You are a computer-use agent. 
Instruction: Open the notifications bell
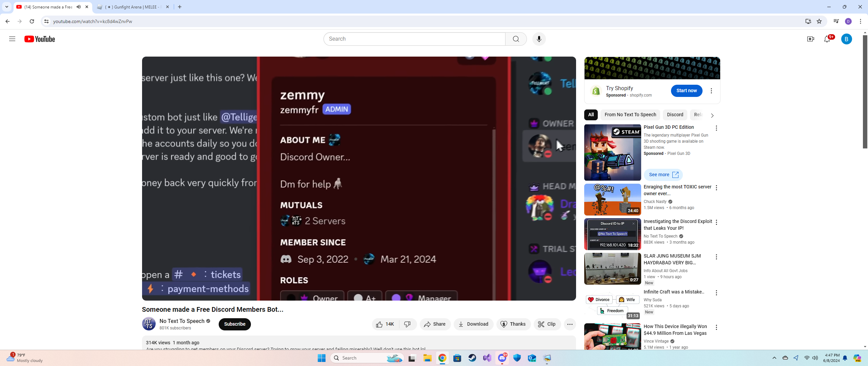tap(827, 39)
